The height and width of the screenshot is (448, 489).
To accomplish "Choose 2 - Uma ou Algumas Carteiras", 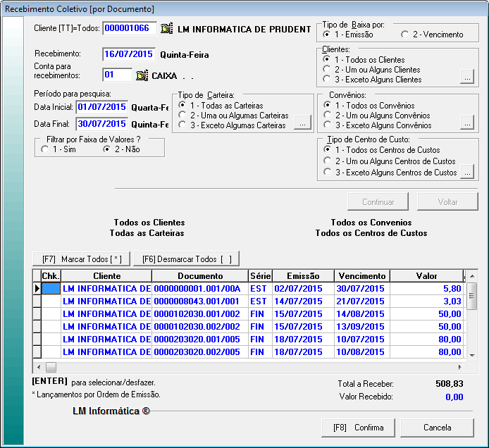I will pos(183,115).
